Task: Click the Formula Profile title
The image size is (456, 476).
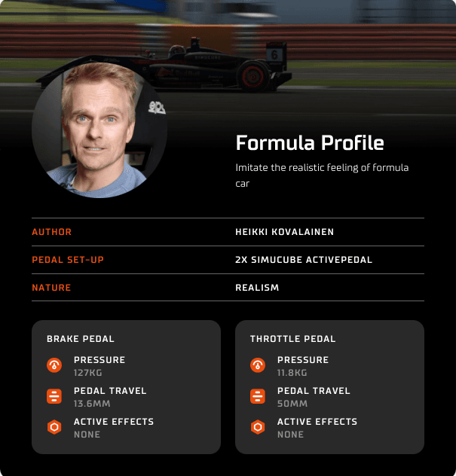Action: 310,143
